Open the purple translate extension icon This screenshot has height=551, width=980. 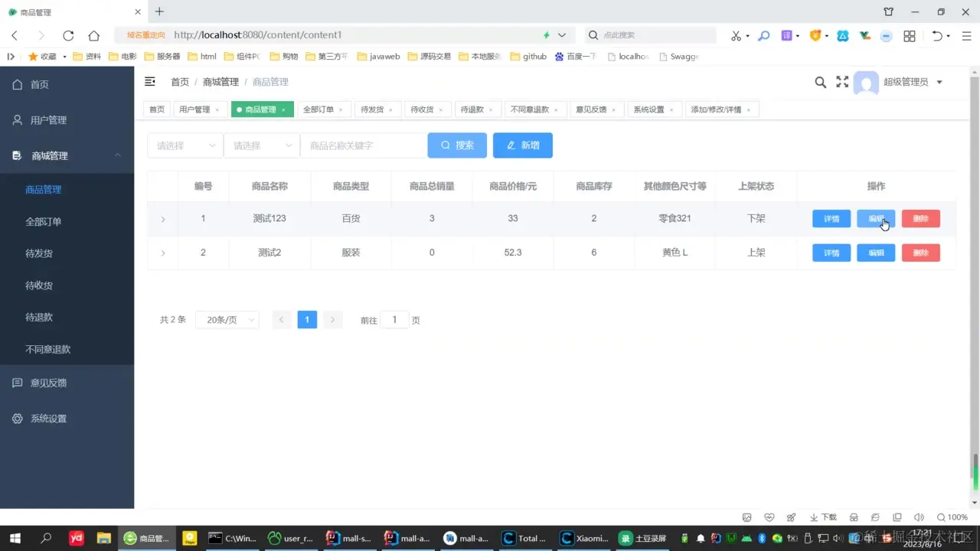pyautogui.click(x=786, y=35)
